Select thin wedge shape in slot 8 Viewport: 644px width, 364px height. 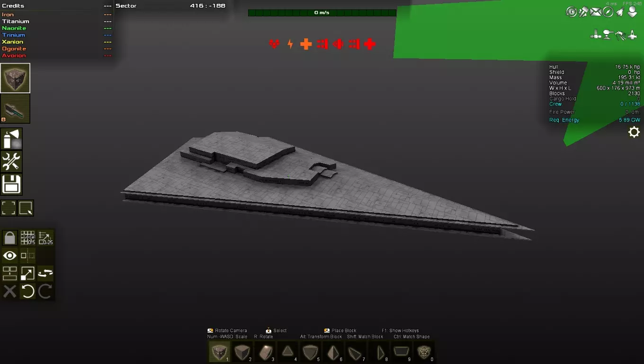point(378,352)
